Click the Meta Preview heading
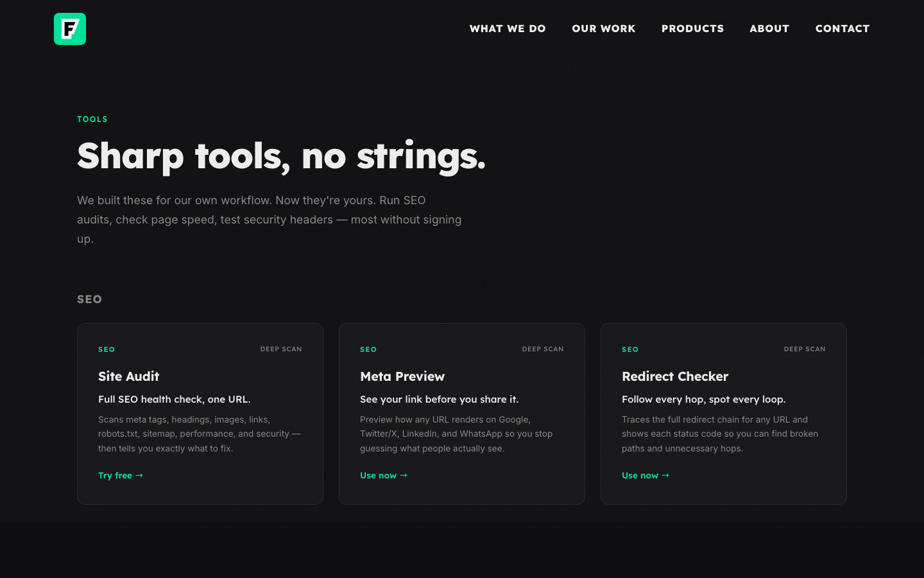Image resolution: width=924 pixels, height=578 pixels. [x=402, y=376]
